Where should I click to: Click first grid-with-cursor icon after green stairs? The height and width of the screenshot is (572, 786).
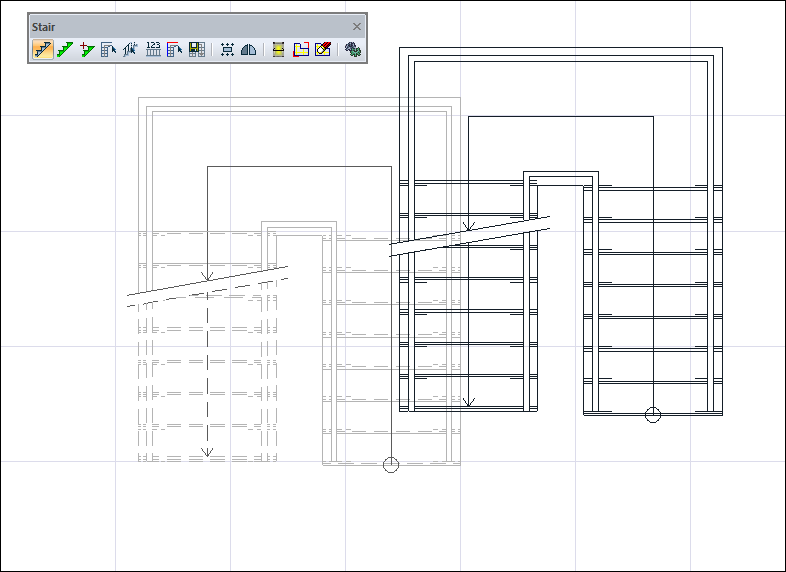coord(109,49)
